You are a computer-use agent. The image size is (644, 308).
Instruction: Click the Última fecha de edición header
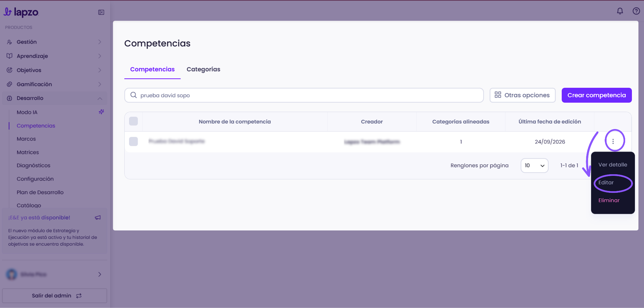[550, 122]
